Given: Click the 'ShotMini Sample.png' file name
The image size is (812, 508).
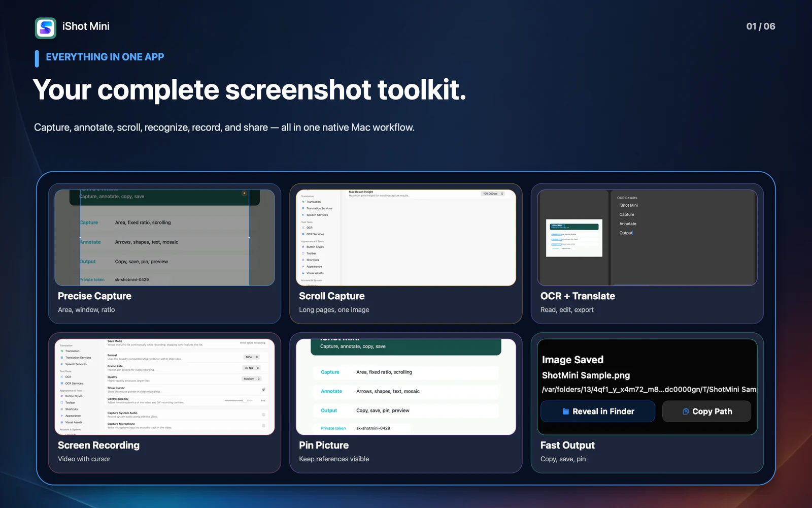Looking at the screenshot, I should (586, 375).
